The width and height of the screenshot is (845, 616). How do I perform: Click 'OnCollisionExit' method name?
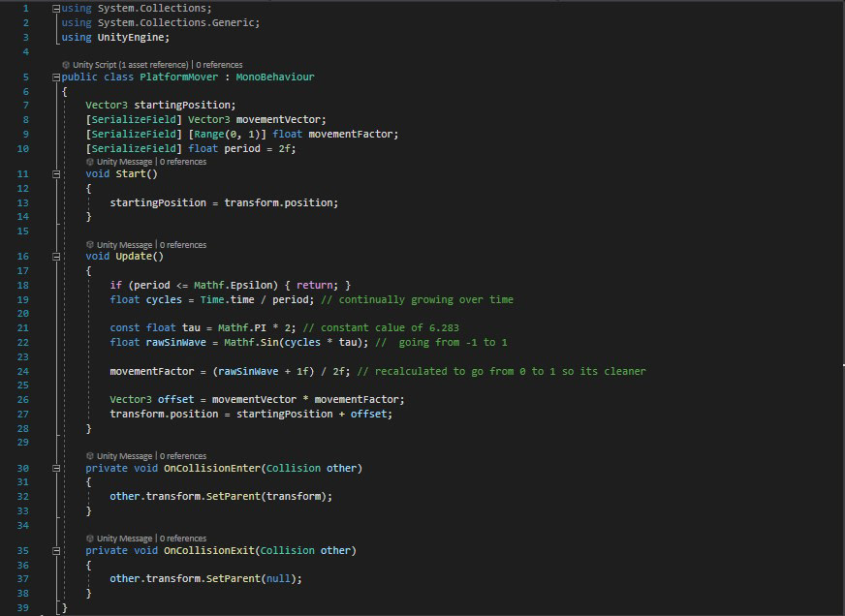(x=209, y=551)
